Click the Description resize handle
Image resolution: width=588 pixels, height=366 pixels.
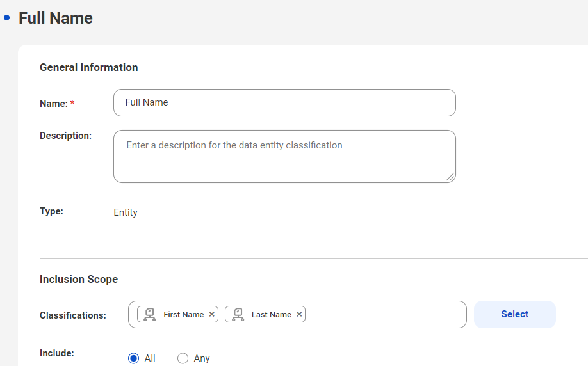pos(450,177)
